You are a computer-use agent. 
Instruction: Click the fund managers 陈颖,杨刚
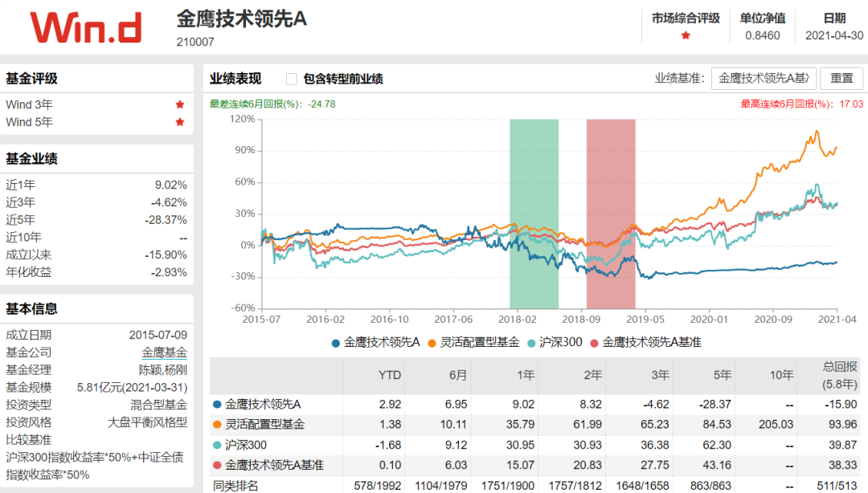(x=162, y=369)
